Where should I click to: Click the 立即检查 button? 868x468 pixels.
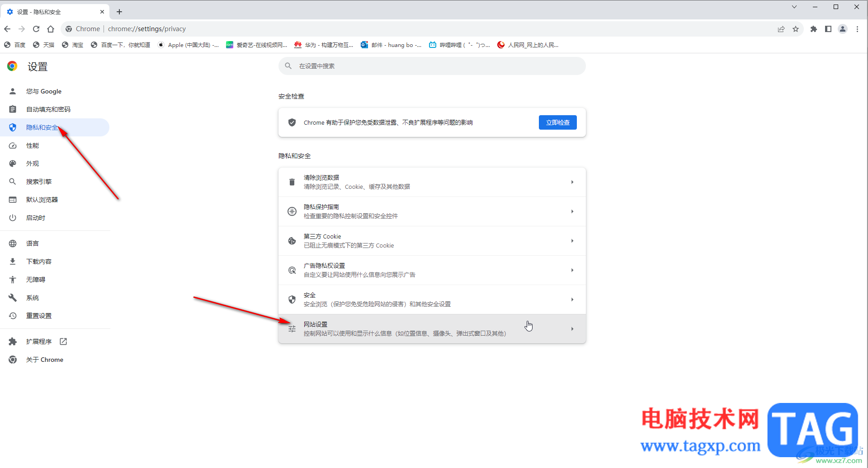coord(557,122)
